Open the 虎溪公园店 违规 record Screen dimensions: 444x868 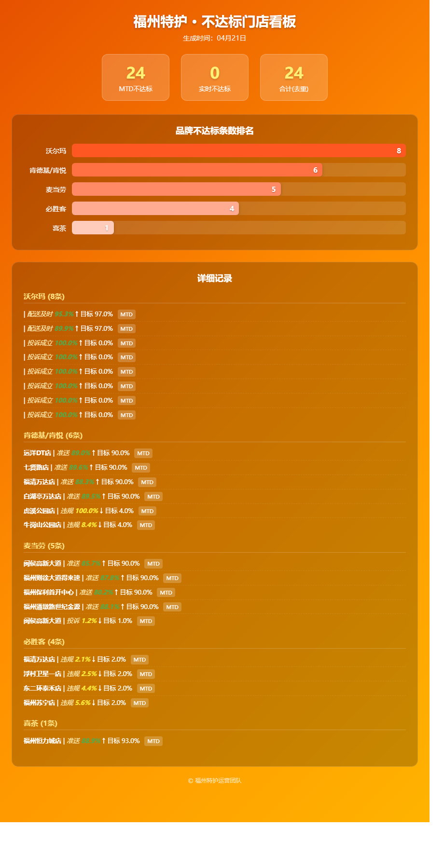215,511
